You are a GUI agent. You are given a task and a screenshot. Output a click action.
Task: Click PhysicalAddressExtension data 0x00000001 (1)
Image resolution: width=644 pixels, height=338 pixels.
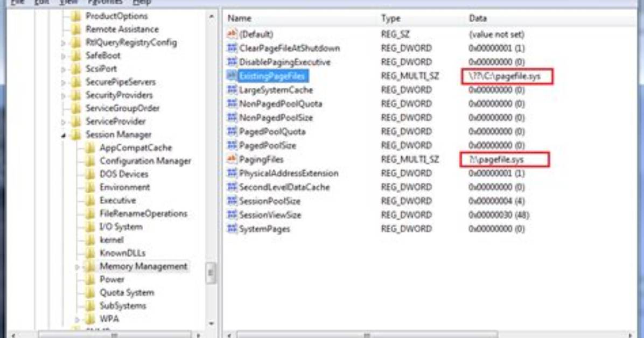tap(496, 173)
